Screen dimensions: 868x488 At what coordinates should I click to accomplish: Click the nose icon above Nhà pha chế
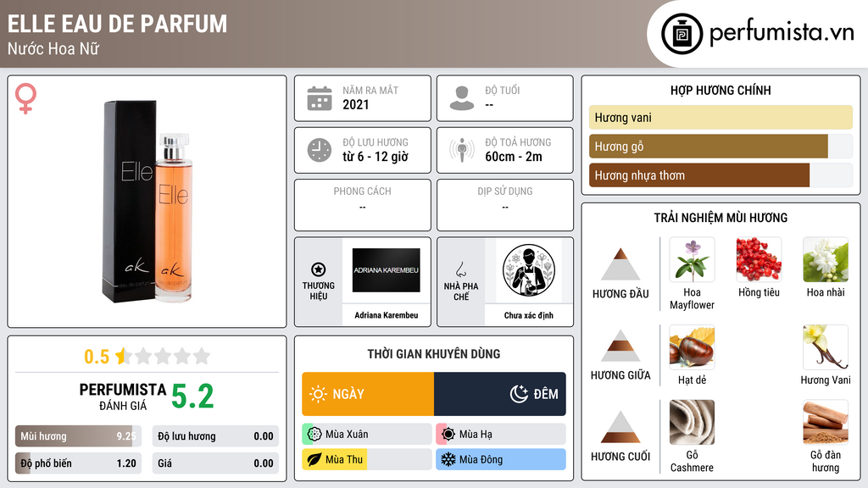click(460, 269)
